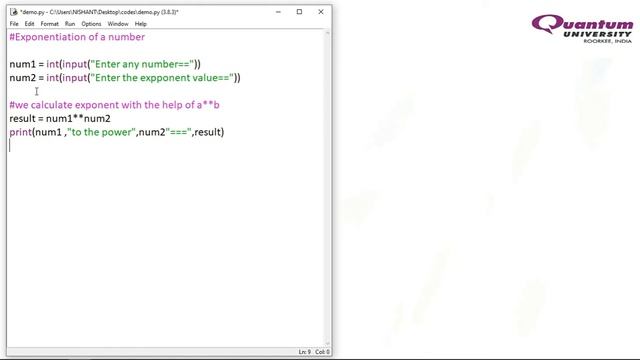640x360 pixels.
Task: Open the Window menu
Action: coord(118,24)
